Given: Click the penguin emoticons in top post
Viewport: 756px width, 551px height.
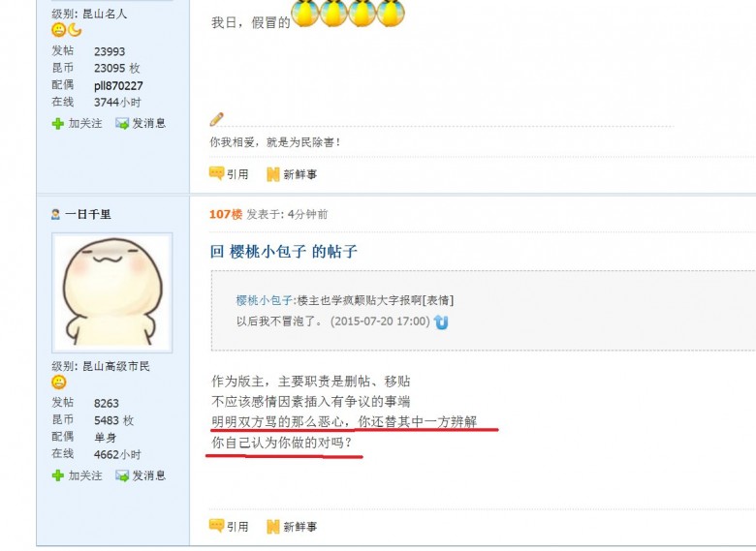Looking at the screenshot, I should 348,12.
